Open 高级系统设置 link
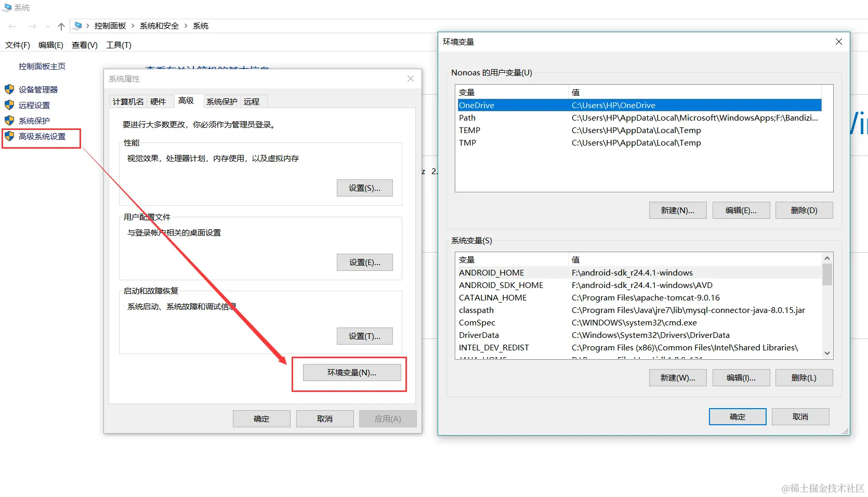This screenshot has height=497, width=868. [x=42, y=136]
